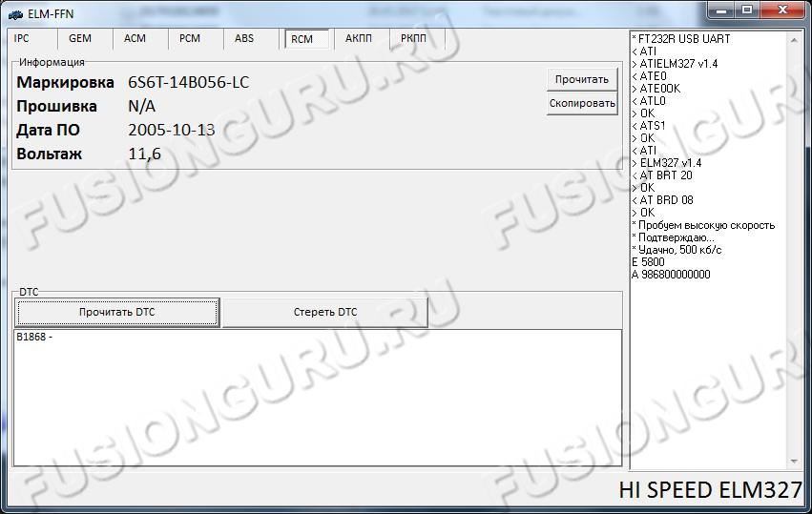
Task: Go to the PCM tab
Action: [x=190, y=39]
